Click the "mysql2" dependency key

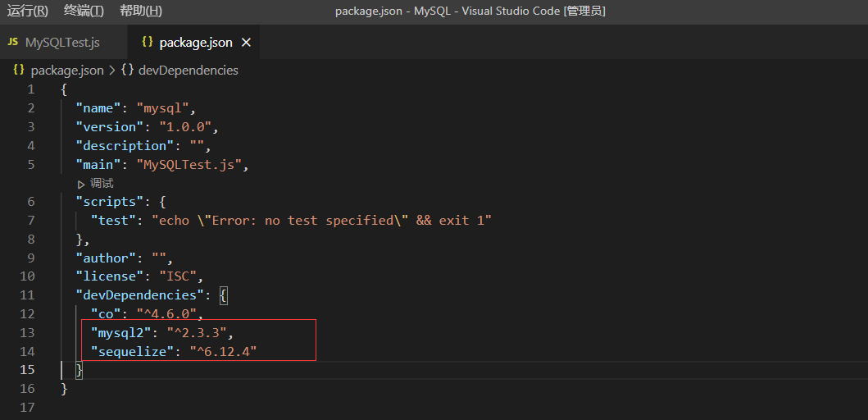[x=121, y=332]
